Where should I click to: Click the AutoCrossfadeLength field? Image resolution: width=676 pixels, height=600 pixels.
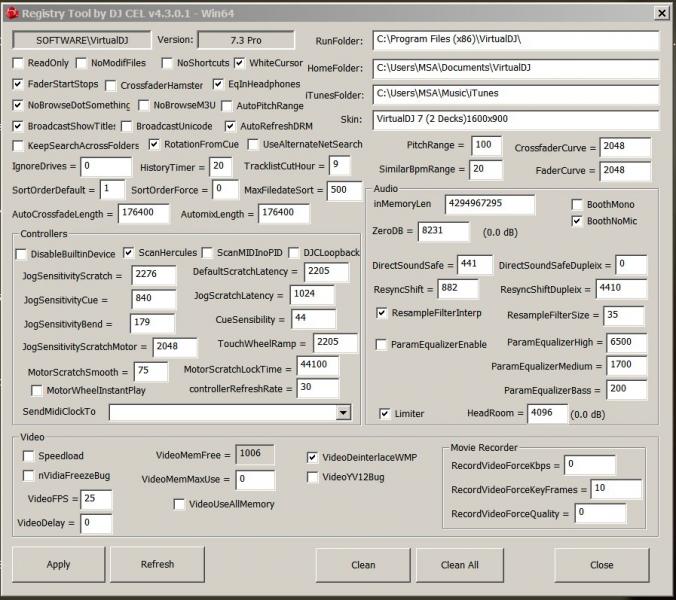[144, 213]
